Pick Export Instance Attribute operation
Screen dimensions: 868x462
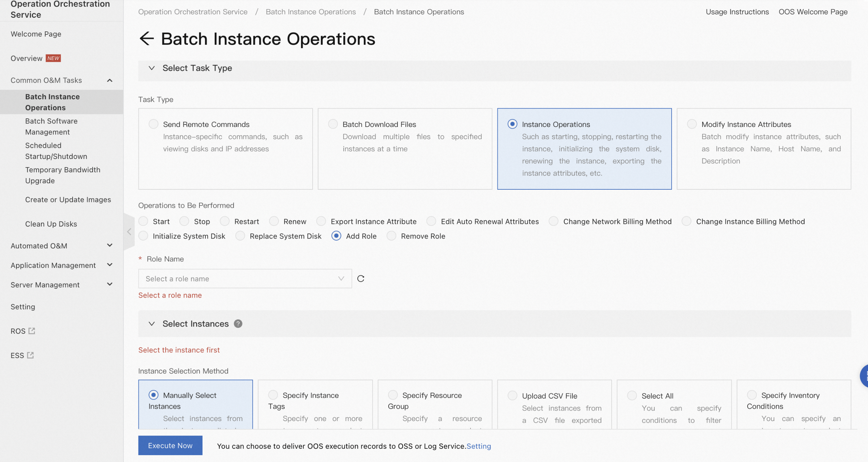[x=321, y=221]
